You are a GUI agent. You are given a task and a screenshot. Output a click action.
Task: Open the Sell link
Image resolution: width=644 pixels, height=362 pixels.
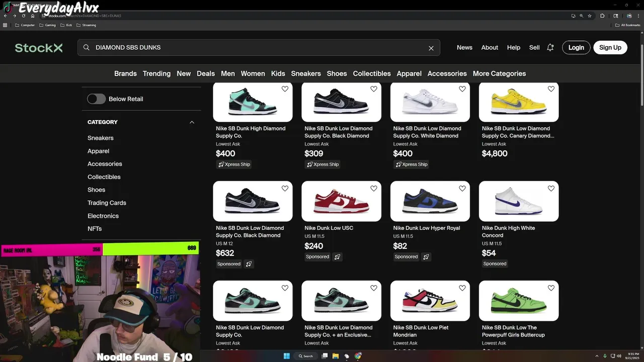[534, 48]
